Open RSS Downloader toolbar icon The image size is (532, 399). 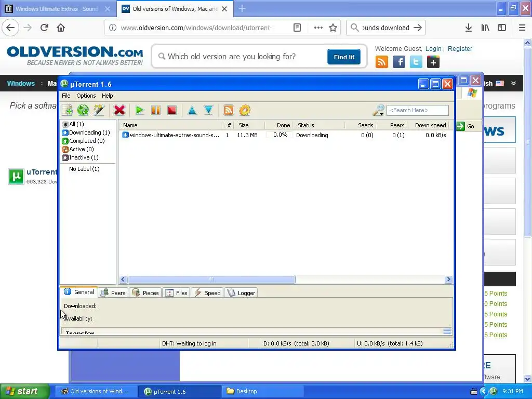coord(229,110)
